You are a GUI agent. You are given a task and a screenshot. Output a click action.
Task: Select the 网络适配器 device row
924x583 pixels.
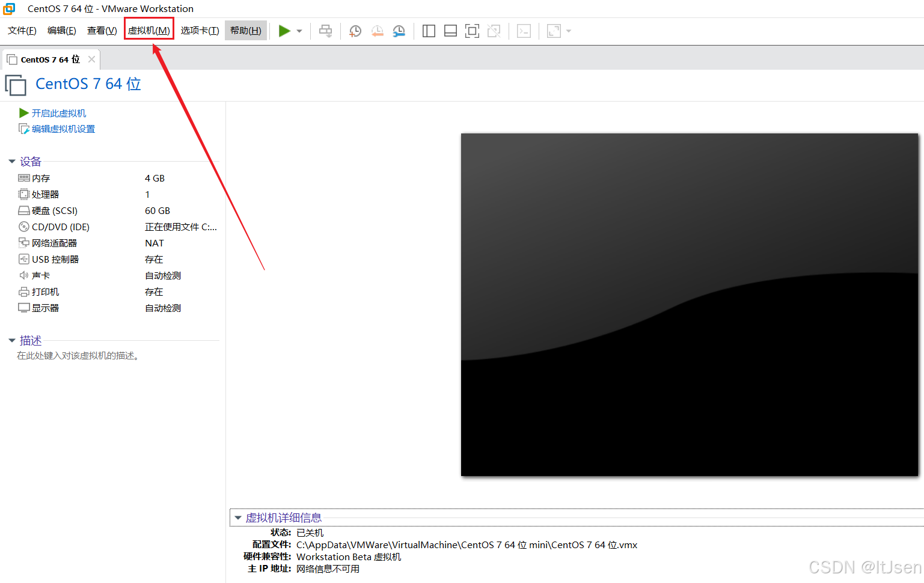pos(117,243)
